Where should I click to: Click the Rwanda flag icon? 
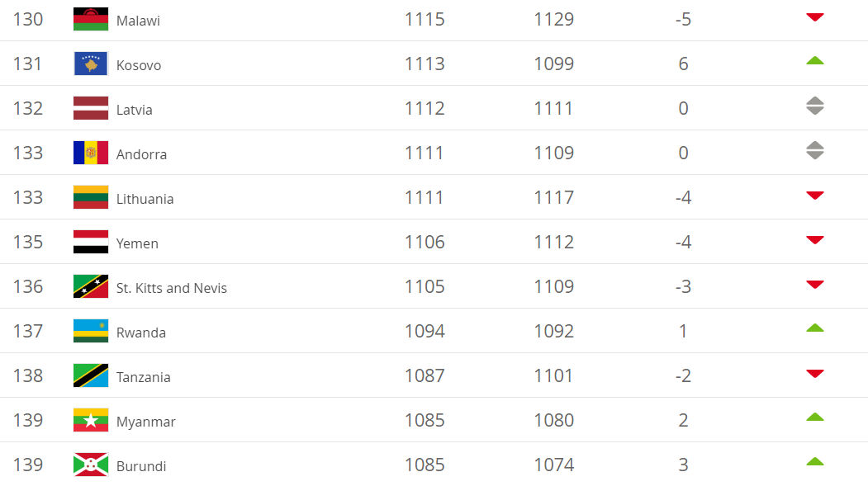click(x=91, y=331)
